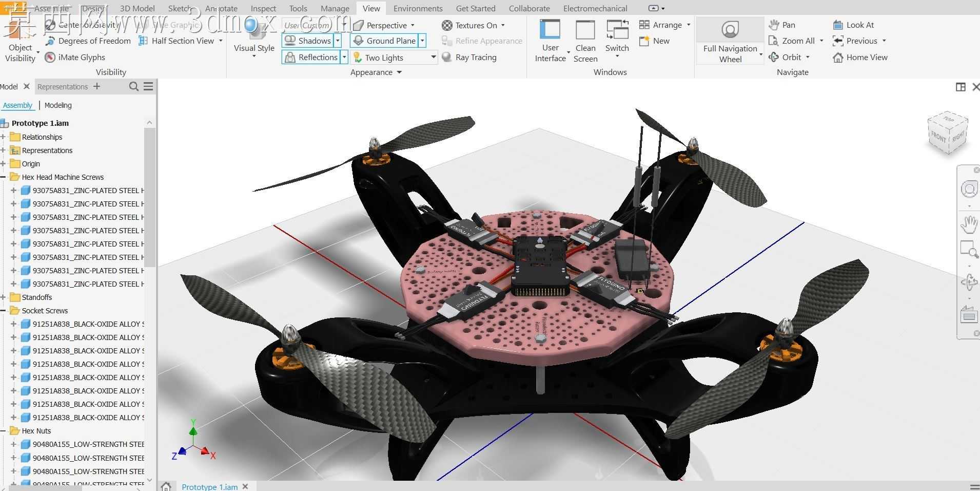Close the Prototype 1.iam document tab
980x491 pixels.
click(x=245, y=486)
